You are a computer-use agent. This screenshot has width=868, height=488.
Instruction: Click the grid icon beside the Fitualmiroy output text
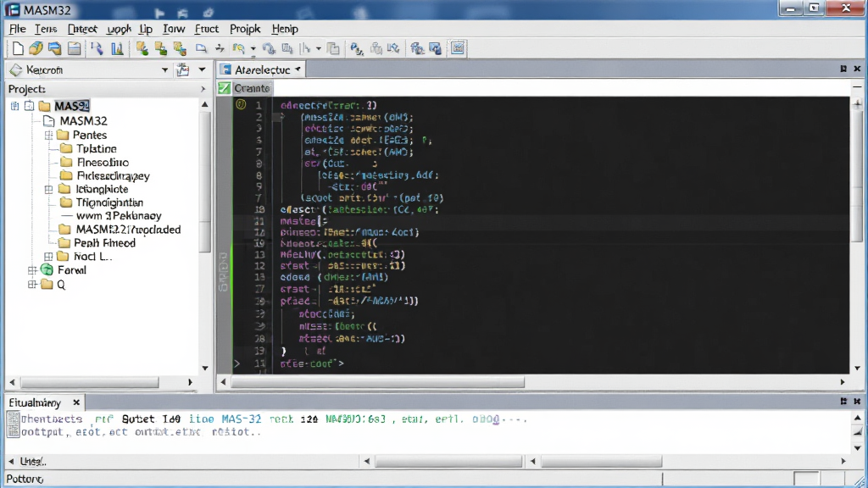point(14,425)
